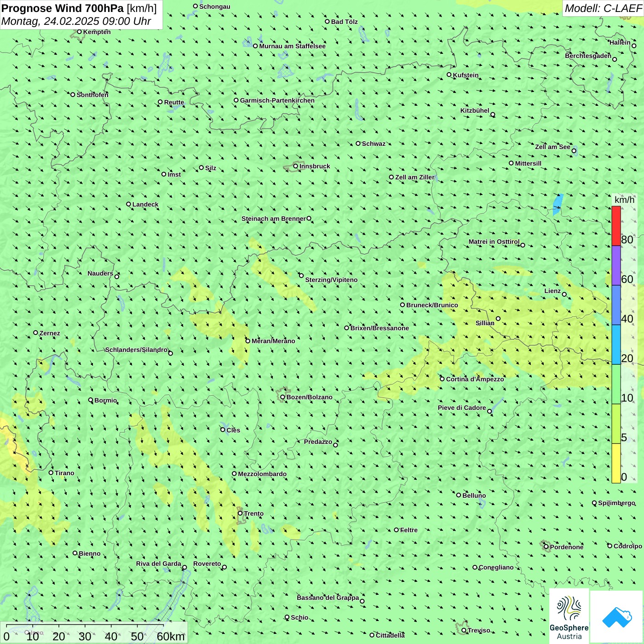Click the Zell am See label

point(552,147)
